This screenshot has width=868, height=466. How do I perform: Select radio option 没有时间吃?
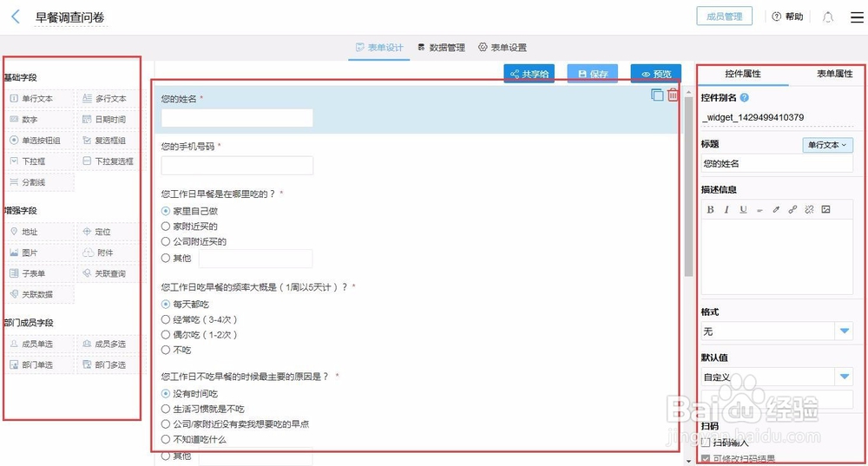click(x=166, y=393)
